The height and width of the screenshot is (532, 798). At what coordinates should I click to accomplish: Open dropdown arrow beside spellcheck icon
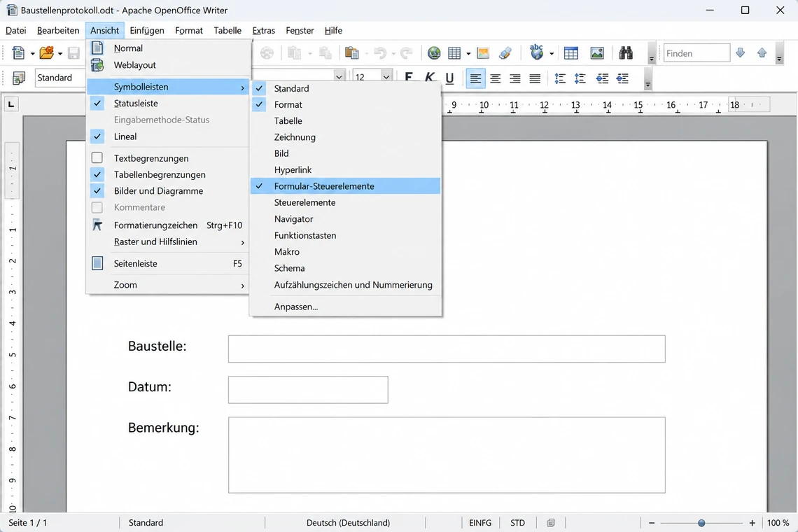pyautogui.click(x=551, y=53)
